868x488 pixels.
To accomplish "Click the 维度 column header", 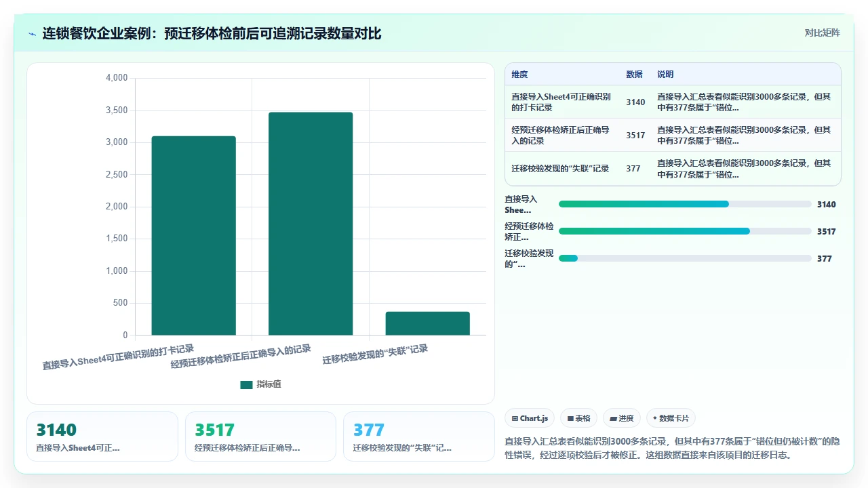I will click(519, 75).
